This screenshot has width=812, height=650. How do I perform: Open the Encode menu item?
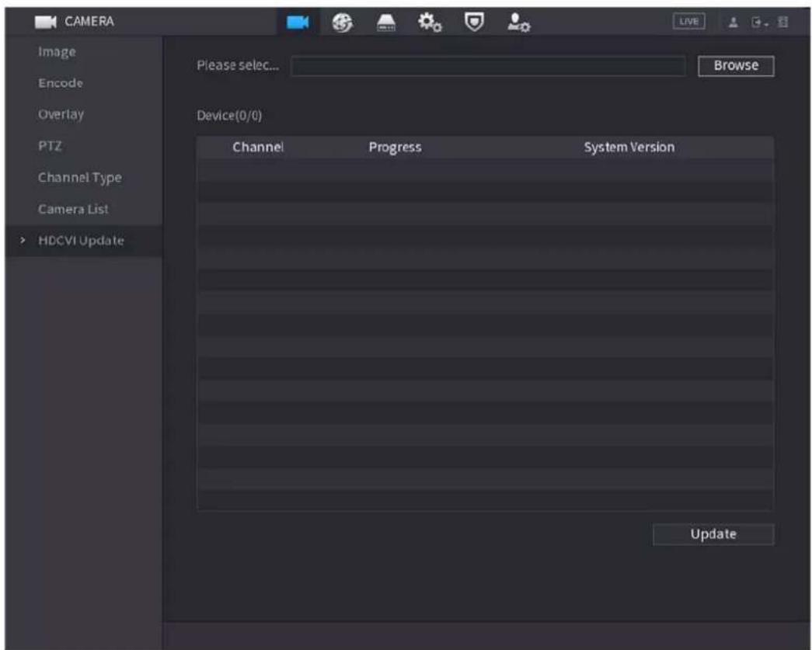pyautogui.click(x=61, y=83)
